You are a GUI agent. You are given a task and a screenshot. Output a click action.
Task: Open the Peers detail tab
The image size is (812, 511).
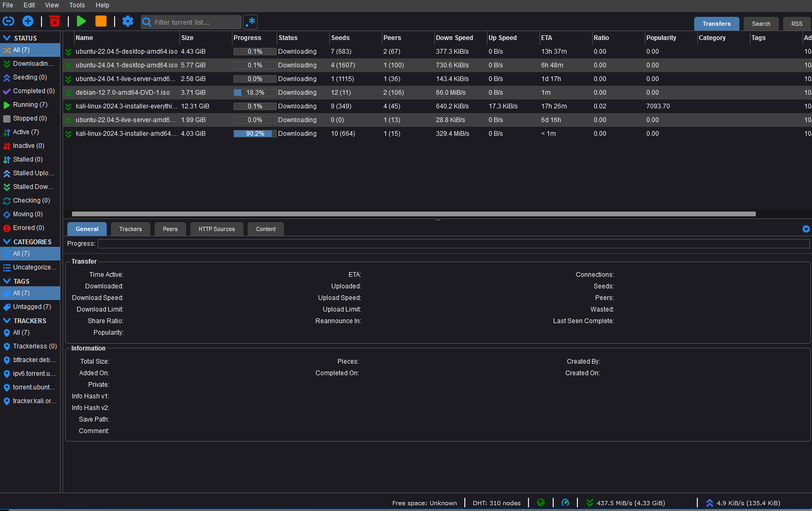point(170,229)
